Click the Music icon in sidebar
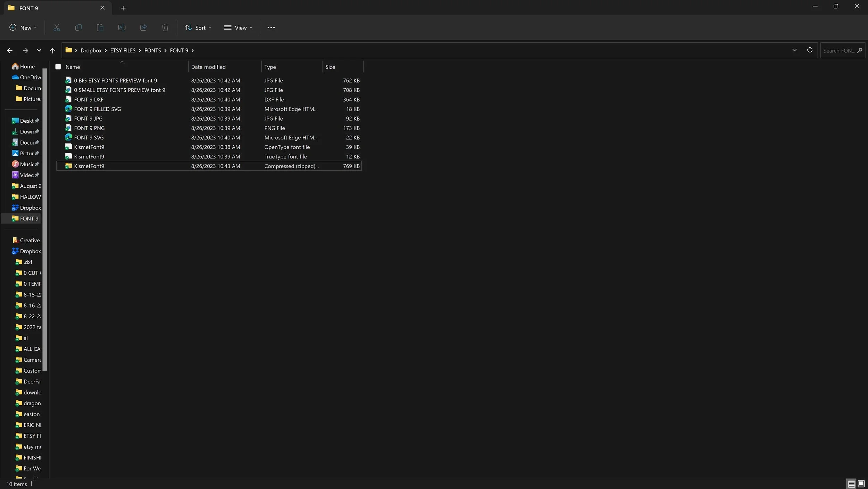868x489 pixels. tap(15, 164)
